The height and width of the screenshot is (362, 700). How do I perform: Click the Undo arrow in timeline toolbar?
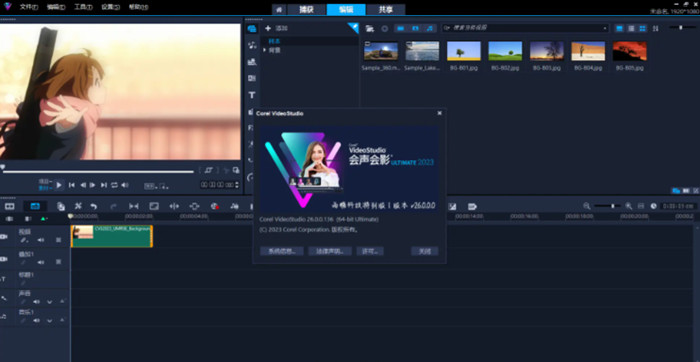pos(94,206)
